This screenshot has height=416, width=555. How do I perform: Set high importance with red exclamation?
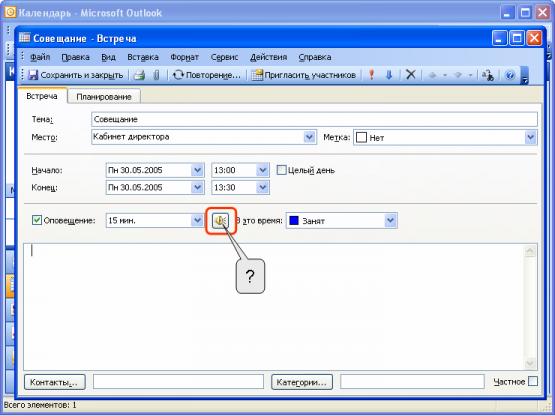tap(371, 75)
